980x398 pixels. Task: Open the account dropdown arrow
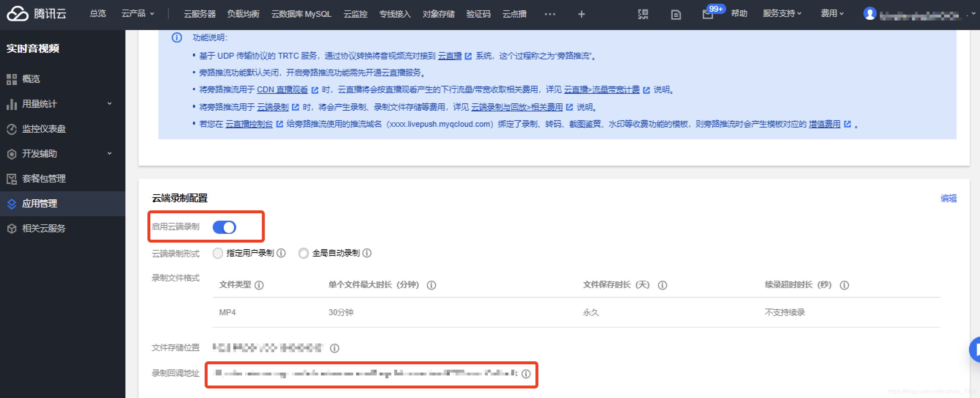[x=973, y=14]
